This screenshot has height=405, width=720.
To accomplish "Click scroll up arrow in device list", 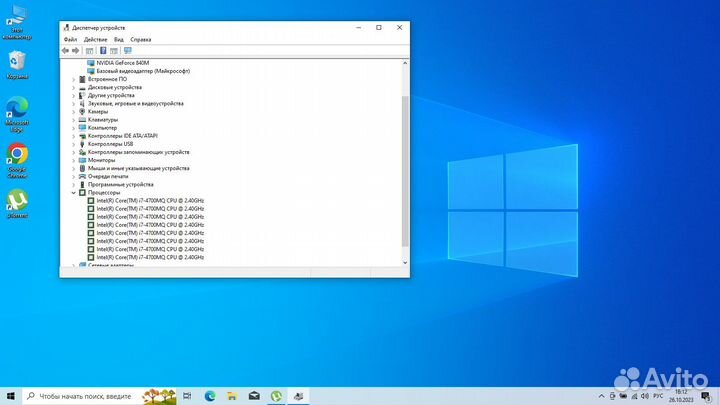I will click(405, 63).
